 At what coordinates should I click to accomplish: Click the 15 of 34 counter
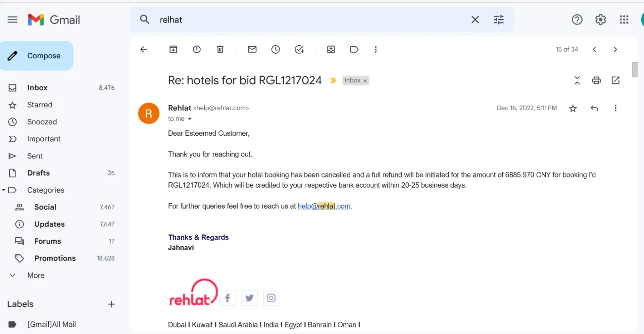click(567, 49)
